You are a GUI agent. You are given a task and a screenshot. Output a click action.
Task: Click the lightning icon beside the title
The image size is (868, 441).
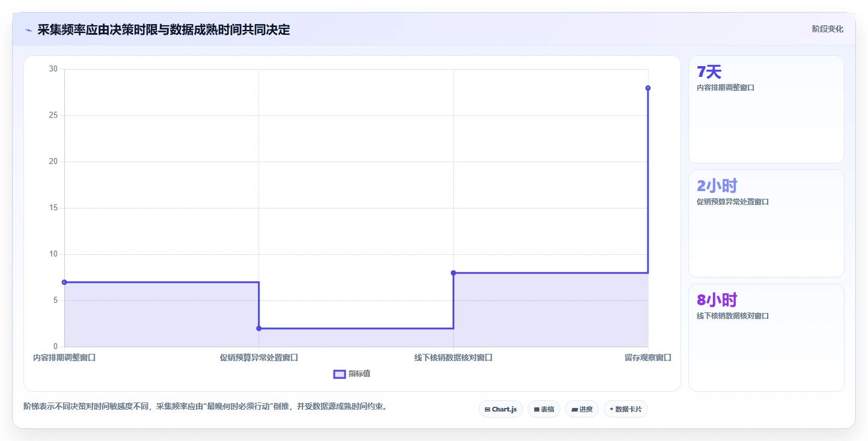tap(28, 30)
